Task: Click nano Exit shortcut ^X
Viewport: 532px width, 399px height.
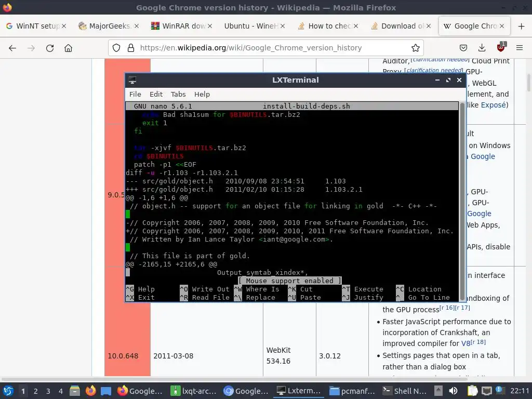Action: pyautogui.click(x=140, y=298)
